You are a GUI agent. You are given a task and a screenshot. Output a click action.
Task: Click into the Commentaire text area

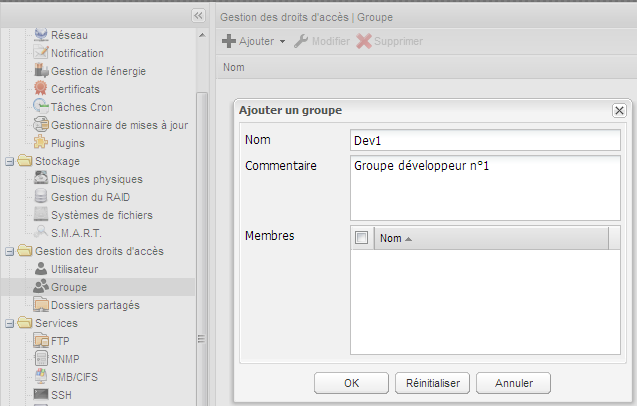(485, 183)
